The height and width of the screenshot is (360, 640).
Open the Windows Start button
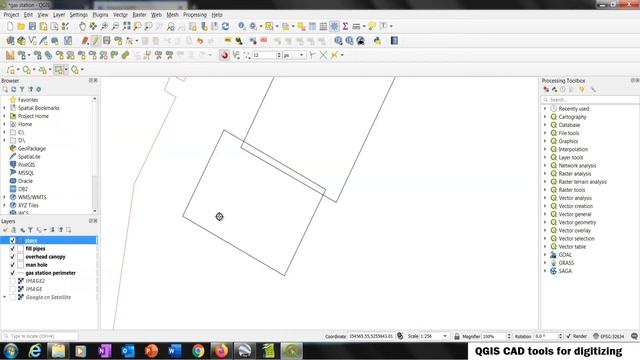(11, 351)
